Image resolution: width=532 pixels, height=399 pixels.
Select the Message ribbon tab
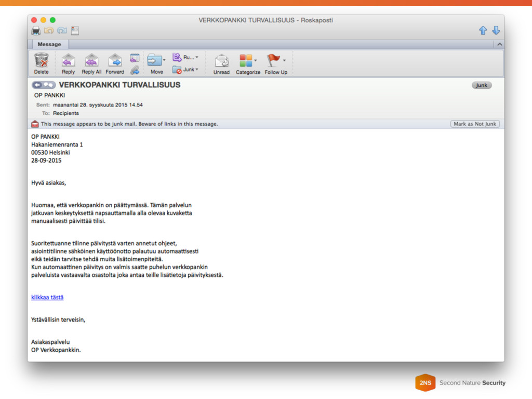(x=49, y=44)
